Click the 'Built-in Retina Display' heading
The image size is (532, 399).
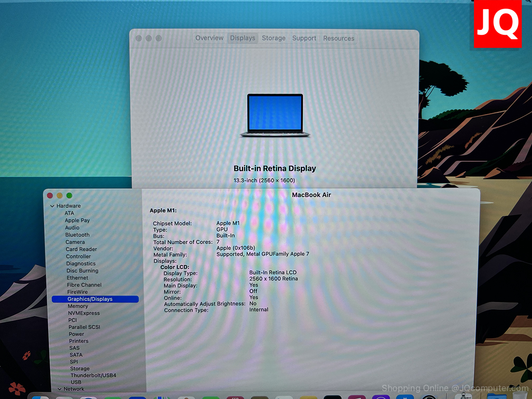[275, 168]
